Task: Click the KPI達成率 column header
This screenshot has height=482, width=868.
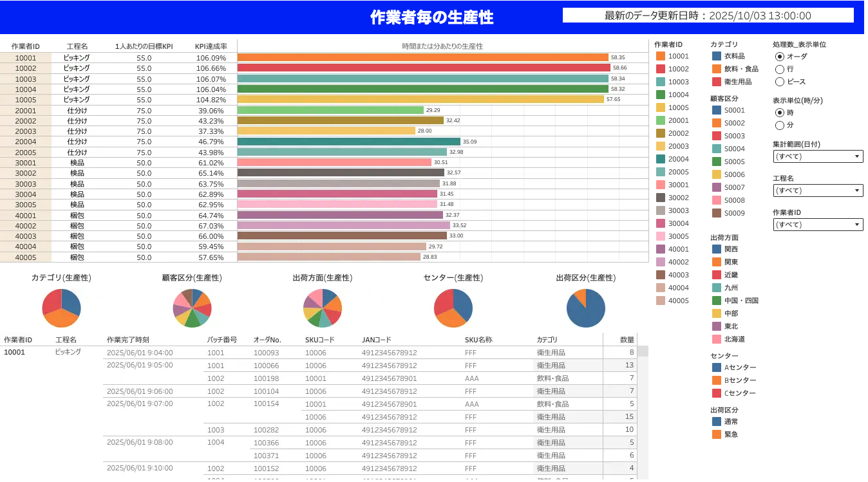Action: tap(211, 46)
